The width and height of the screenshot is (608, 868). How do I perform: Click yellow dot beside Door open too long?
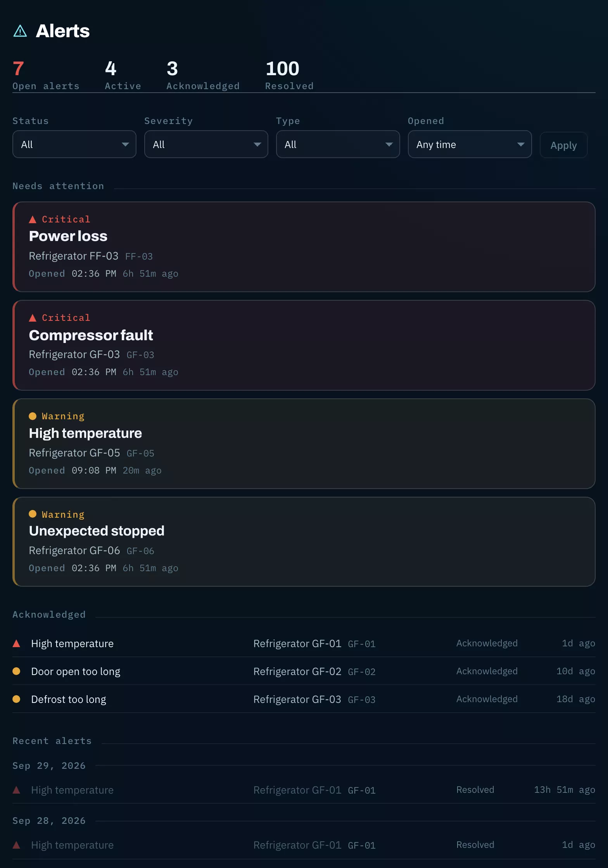click(16, 671)
